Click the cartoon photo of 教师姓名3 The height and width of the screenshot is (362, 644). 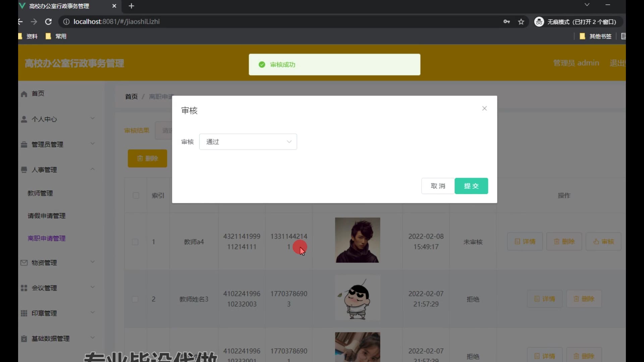tap(358, 297)
